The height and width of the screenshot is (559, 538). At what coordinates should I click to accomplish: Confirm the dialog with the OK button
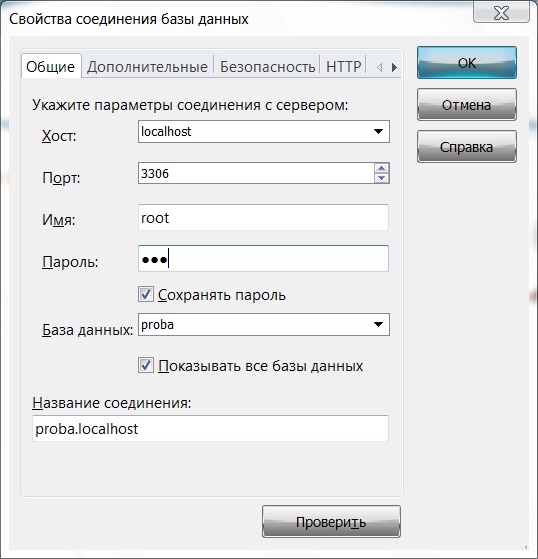[x=467, y=63]
